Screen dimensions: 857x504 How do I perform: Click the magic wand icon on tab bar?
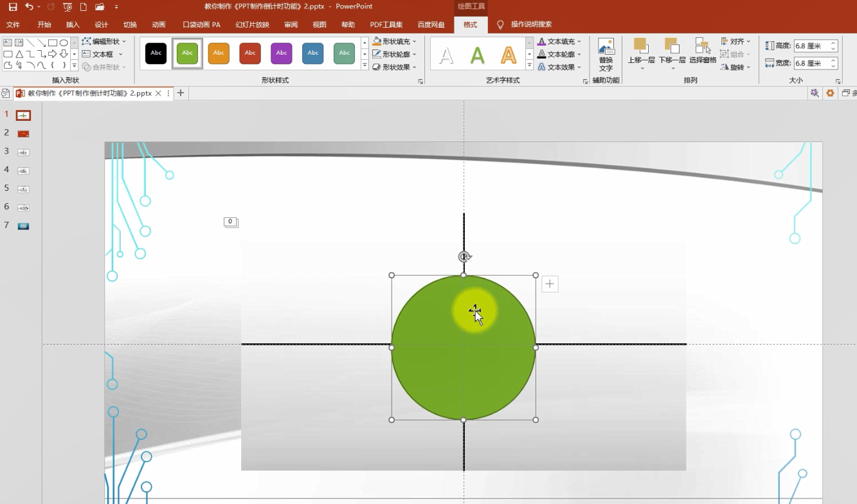click(815, 93)
